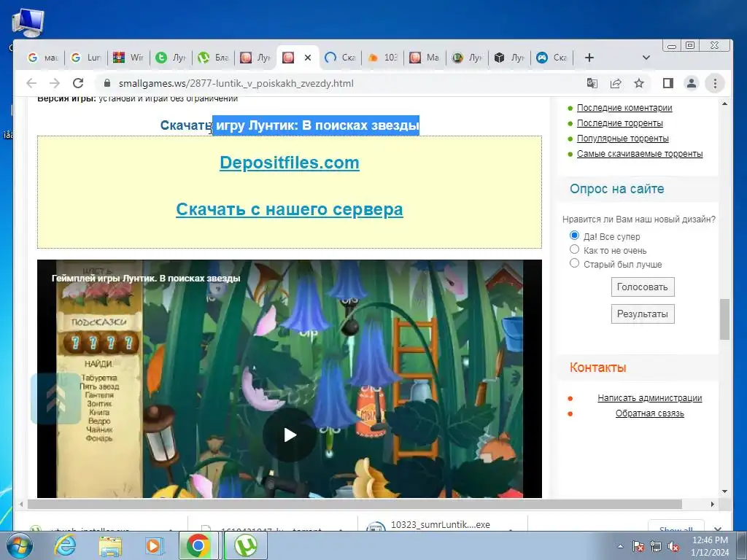Open 'Самые скачиваемые торренты' link

[x=640, y=153]
